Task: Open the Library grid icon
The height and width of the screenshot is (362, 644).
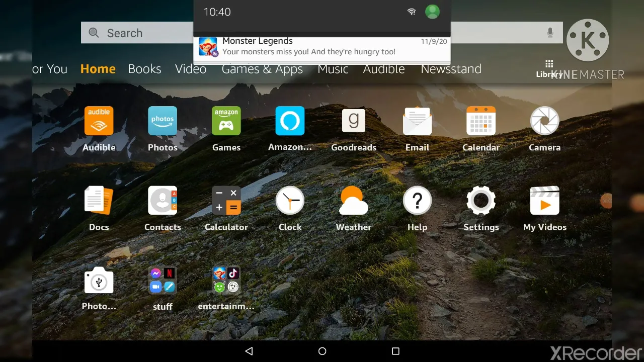Action: (549, 64)
